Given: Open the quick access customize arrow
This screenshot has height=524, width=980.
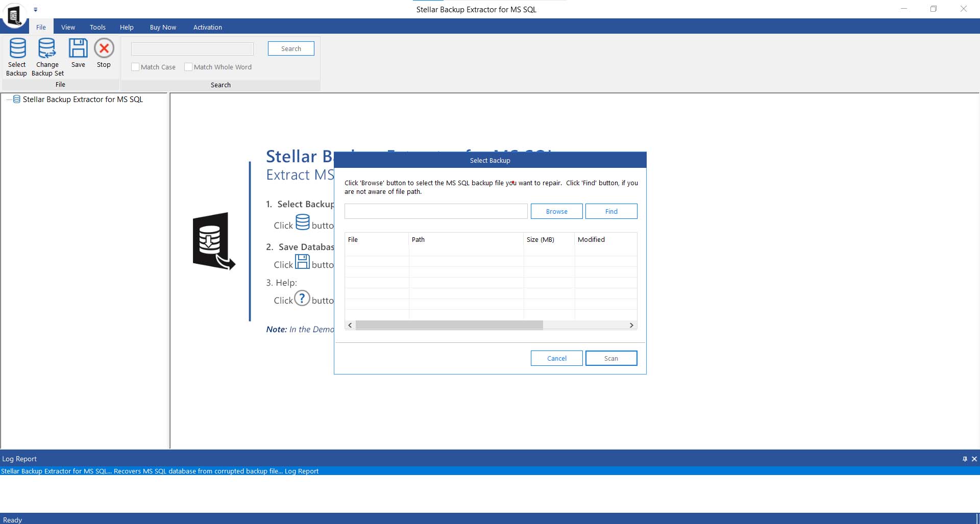Looking at the screenshot, I should click(35, 10).
